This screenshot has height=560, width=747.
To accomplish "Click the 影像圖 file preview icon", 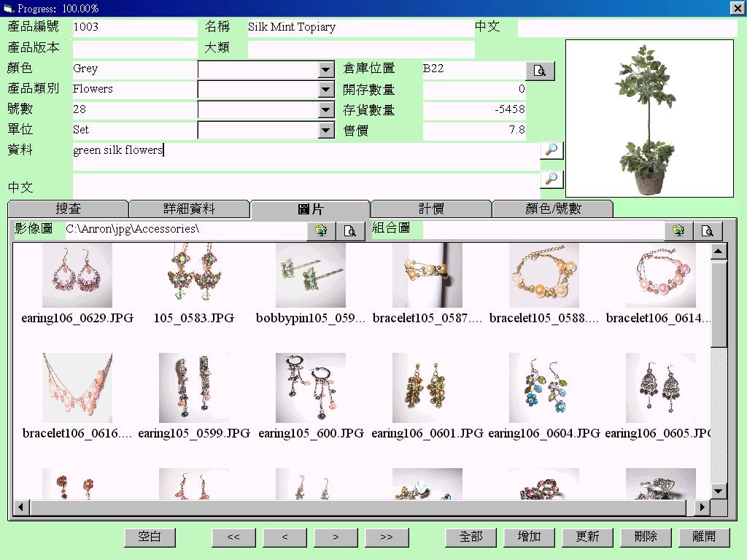I will click(x=350, y=231).
